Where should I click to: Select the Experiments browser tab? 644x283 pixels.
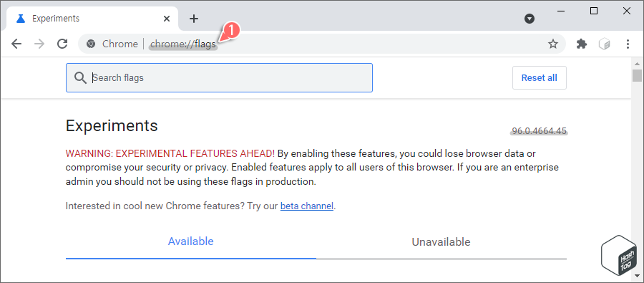coord(92,19)
